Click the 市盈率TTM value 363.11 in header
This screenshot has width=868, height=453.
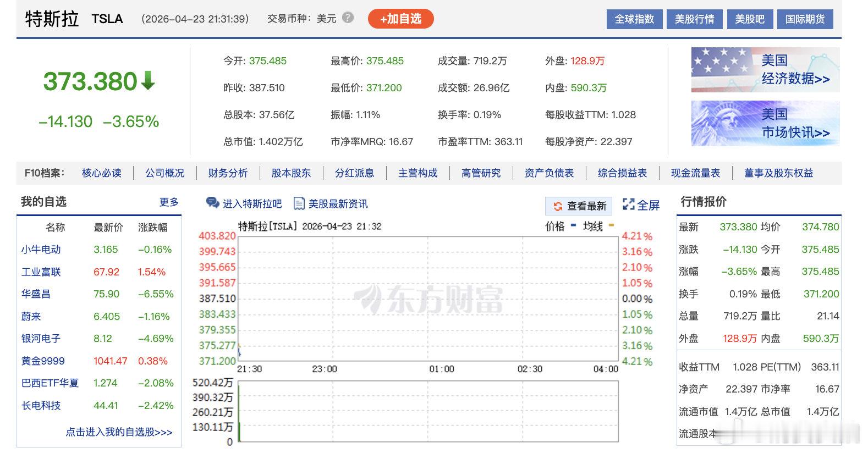508,142
